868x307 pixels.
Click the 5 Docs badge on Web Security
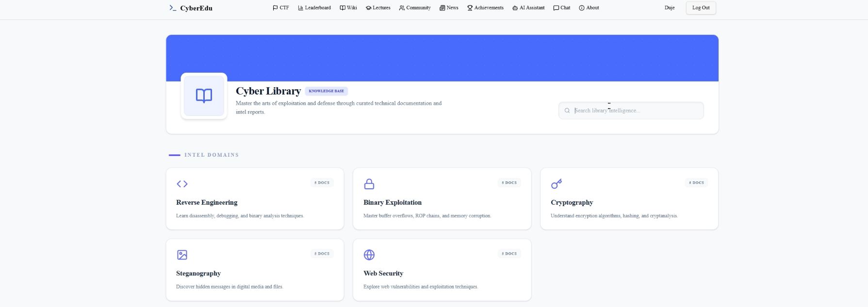pos(509,254)
